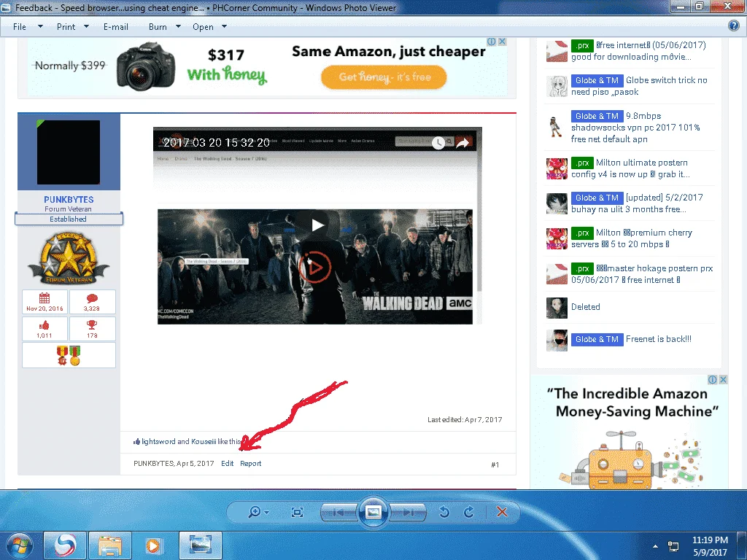Expand the zoom magnifier dropdown arrow
This screenshot has width=747, height=560.
pos(267,513)
